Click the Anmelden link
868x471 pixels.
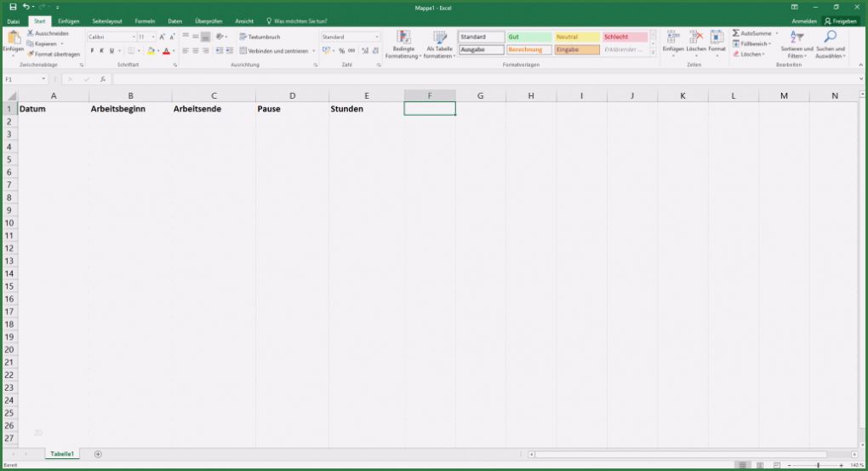pos(804,21)
